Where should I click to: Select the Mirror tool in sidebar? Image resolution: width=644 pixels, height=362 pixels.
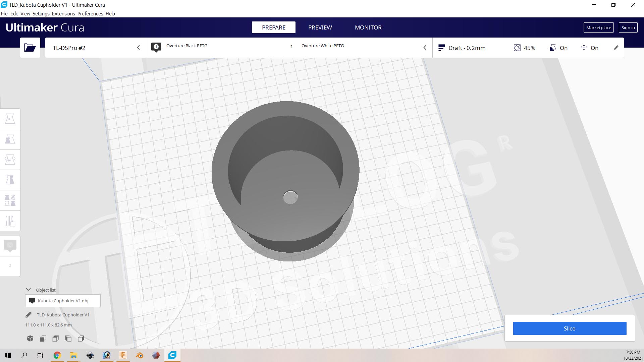tap(10, 180)
